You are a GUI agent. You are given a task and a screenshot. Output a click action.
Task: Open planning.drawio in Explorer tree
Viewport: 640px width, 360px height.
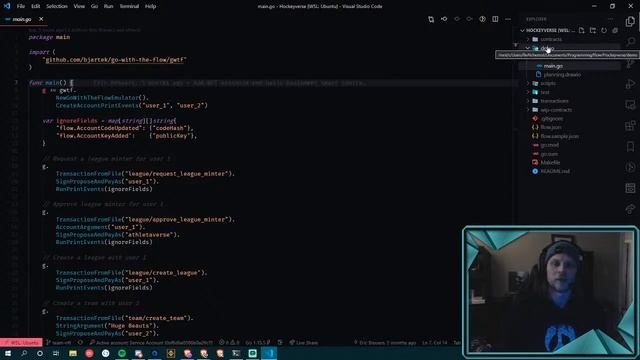tap(562, 75)
